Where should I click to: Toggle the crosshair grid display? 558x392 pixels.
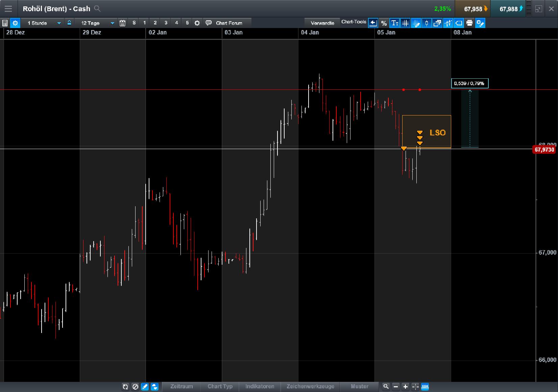point(405,23)
